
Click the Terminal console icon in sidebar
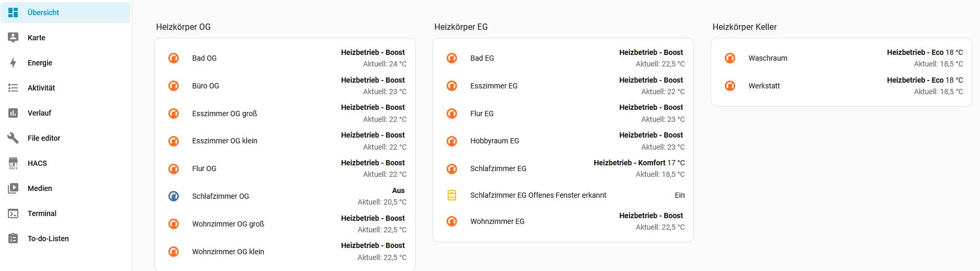tap(13, 213)
